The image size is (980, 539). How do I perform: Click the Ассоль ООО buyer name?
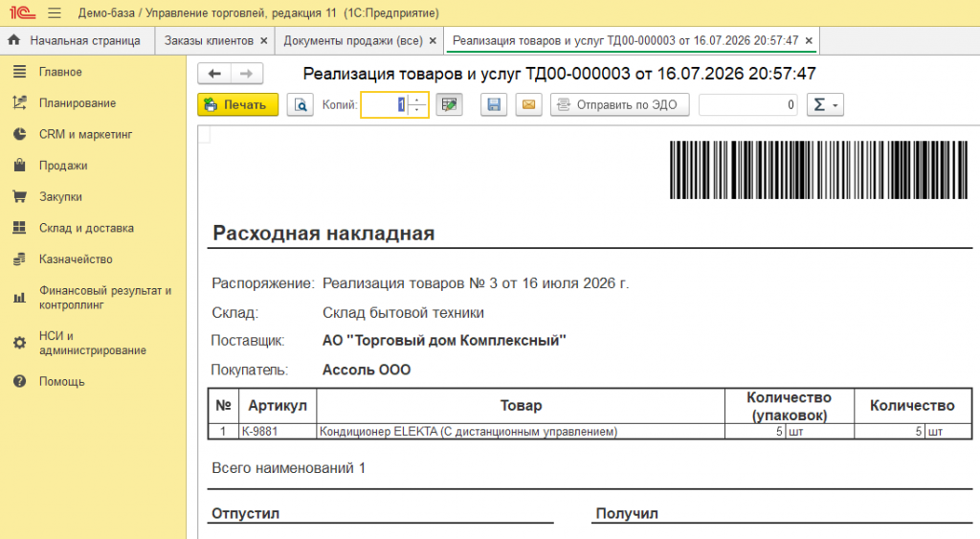pyautogui.click(x=367, y=371)
